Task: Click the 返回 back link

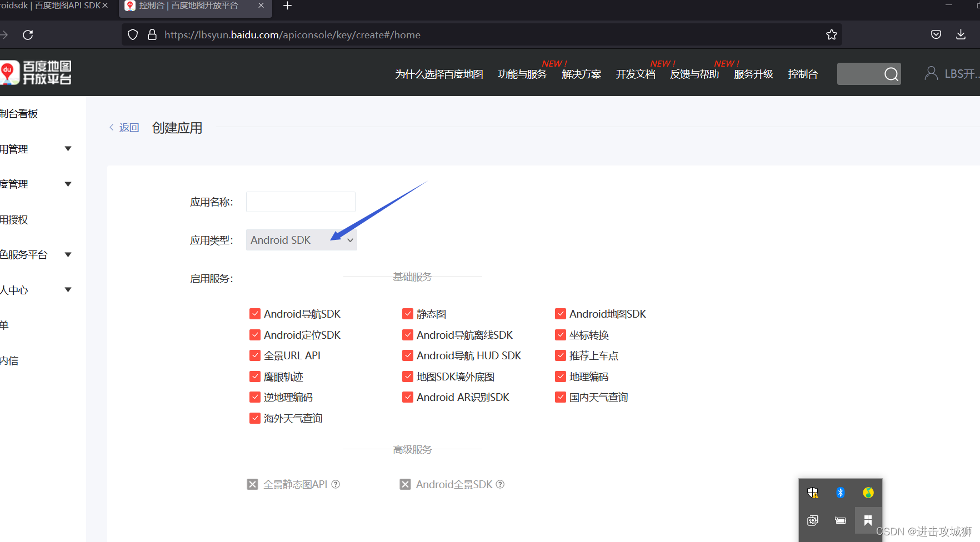Action: point(124,128)
